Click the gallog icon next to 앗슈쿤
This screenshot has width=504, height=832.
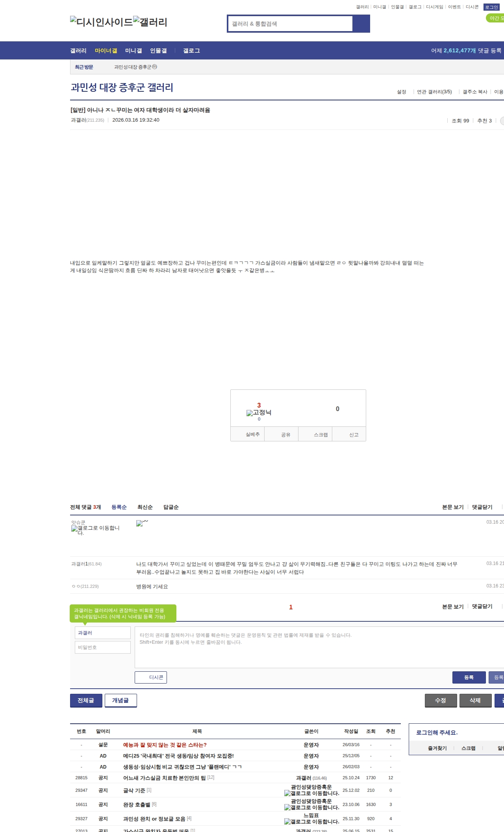click(x=74, y=528)
